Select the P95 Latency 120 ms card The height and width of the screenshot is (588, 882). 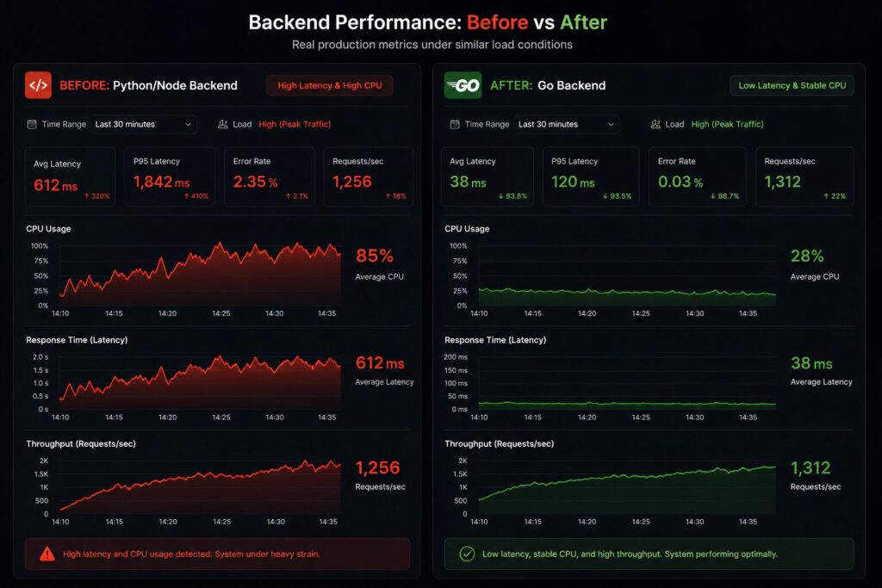[591, 176]
